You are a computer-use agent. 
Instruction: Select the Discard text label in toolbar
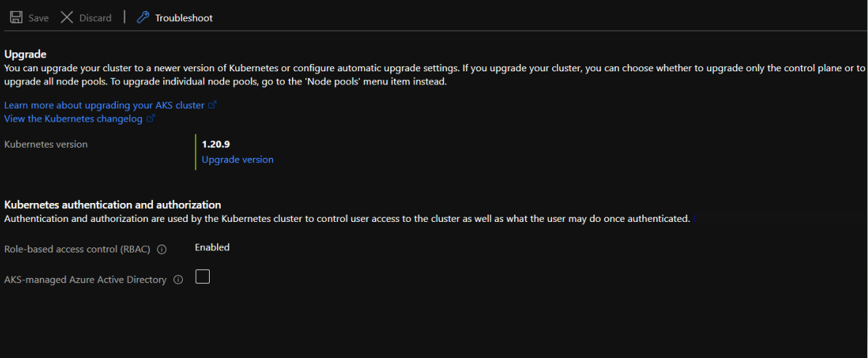(x=95, y=17)
